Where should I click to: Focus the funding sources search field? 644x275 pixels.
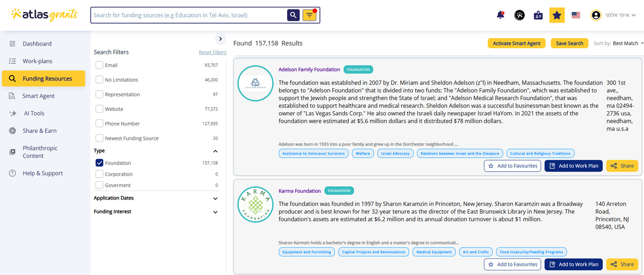click(189, 15)
